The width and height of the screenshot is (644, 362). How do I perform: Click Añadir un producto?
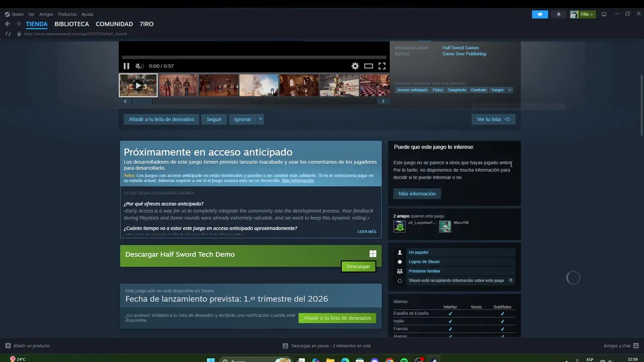pyautogui.click(x=28, y=346)
